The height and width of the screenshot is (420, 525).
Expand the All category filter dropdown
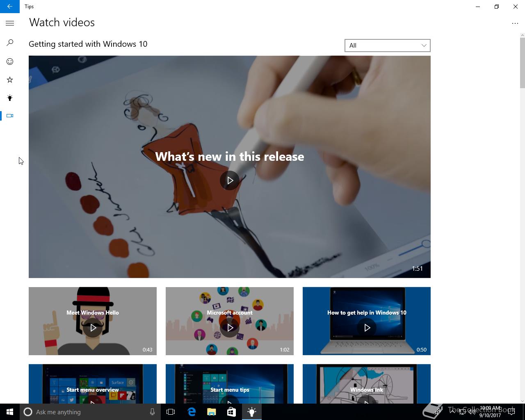pos(388,46)
